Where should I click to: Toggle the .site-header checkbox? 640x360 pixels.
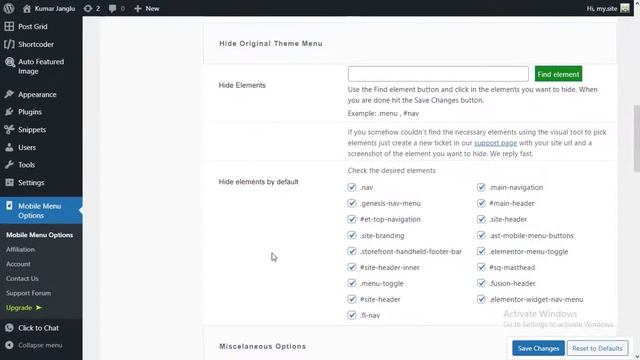tap(481, 219)
